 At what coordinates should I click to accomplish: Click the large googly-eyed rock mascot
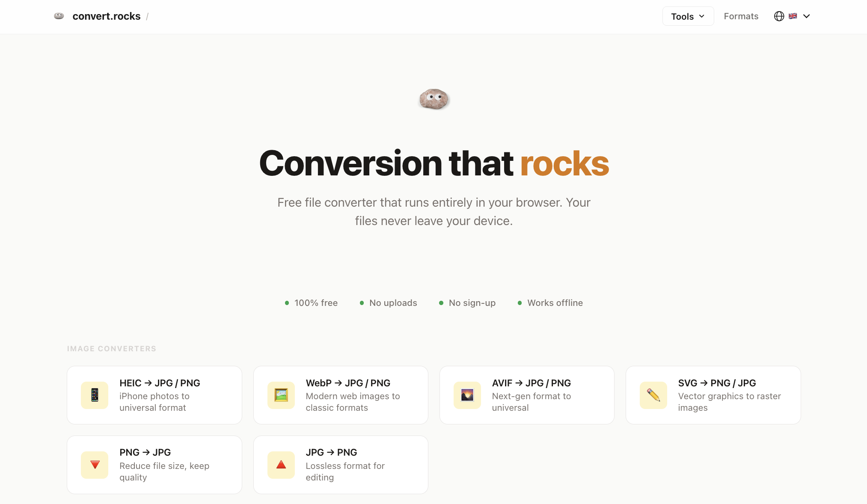[433, 99]
